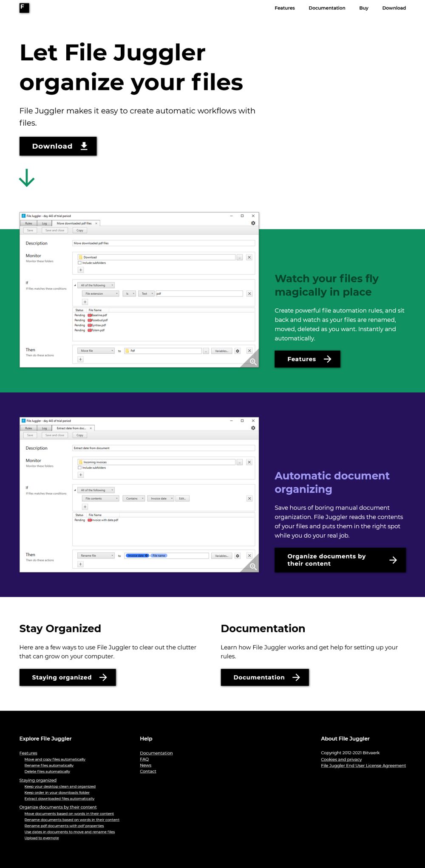The height and width of the screenshot is (868, 425).
Task: Open Upload to evernote footer link
Action: [42, 837]
